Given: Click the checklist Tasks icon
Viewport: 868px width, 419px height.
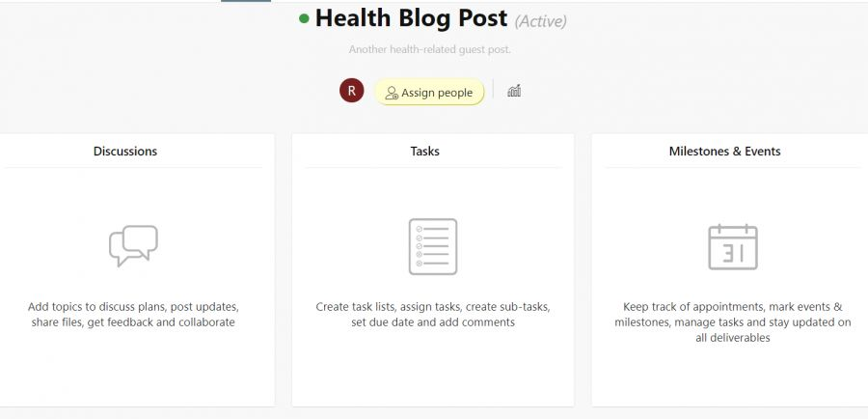Looking at the screenshot, I should (x=433, y=246).
